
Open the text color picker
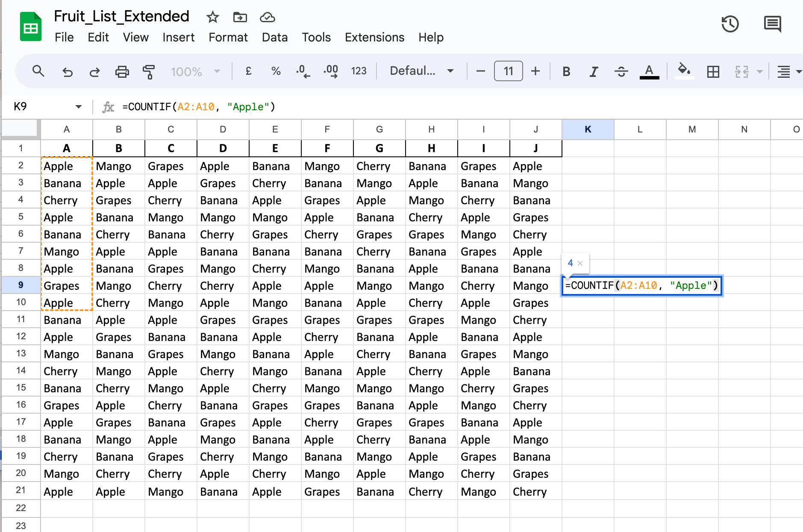[x=649, y=71]
